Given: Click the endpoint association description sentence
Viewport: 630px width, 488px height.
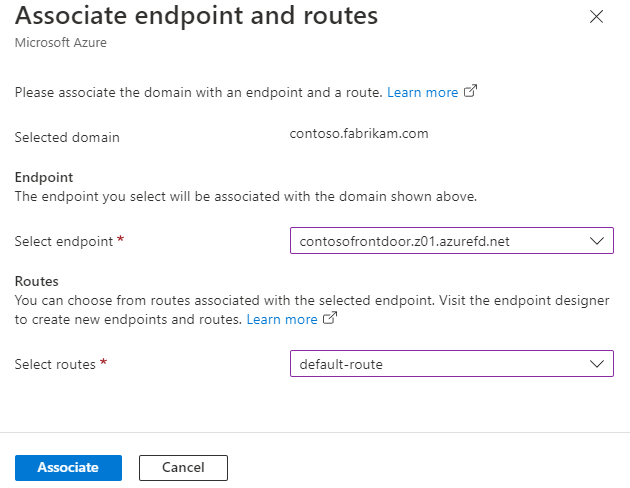Looking at the screenshot, I should 246,196.
